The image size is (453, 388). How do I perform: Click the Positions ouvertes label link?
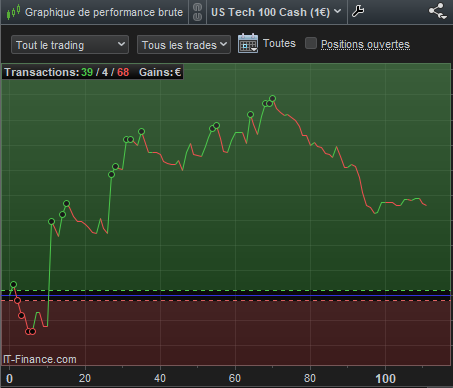point(365,44)
